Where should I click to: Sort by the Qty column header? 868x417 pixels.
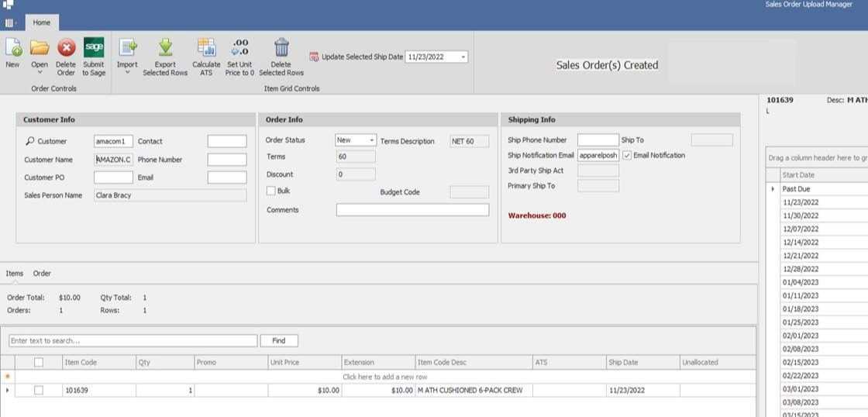(165, 362)
